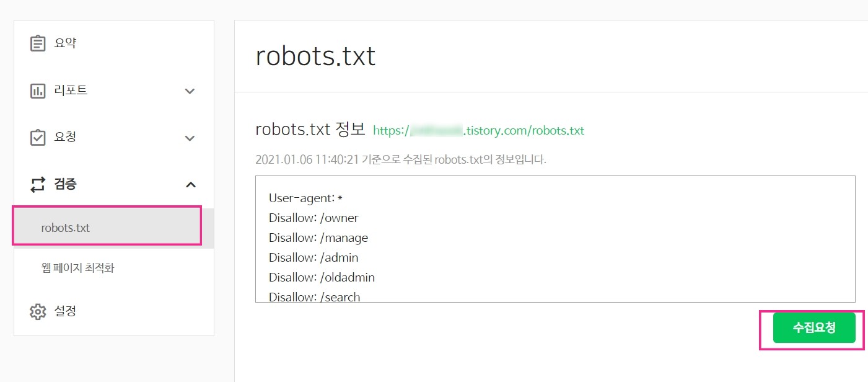Open the gear icon beside 설정
The height and width of the screenshot is (382, 868).
pos(38,311)
